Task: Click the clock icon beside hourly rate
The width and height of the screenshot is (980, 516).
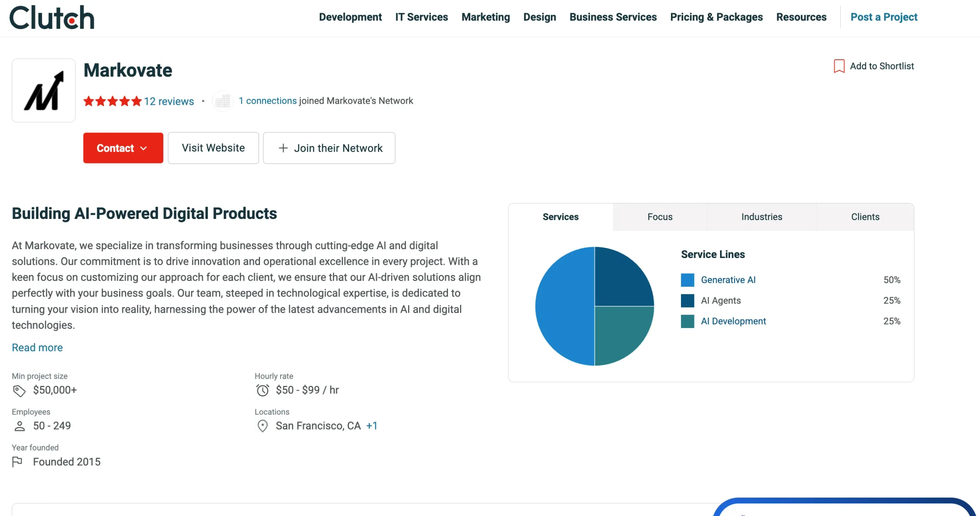Action: tap(262, 390)
